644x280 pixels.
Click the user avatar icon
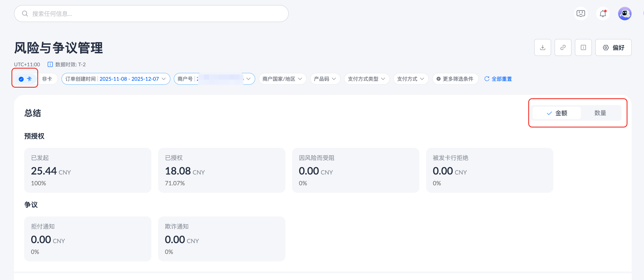[x=624, y=14]
